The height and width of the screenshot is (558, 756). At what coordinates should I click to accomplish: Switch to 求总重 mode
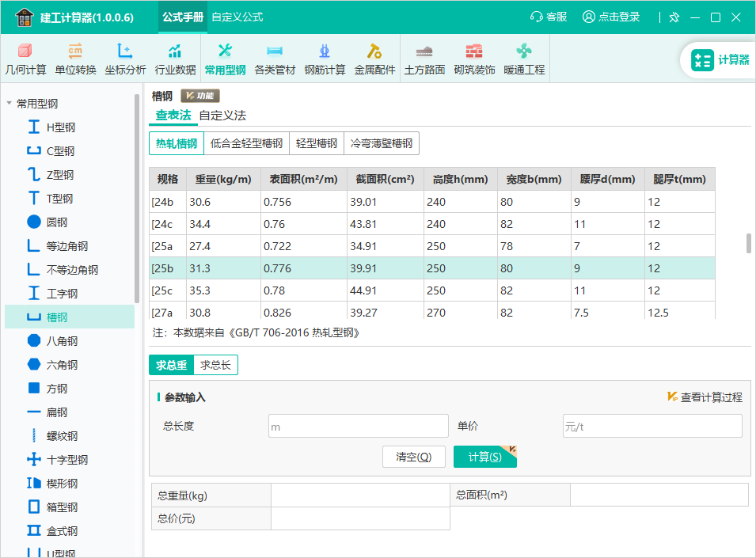click(x=171, y=365)
